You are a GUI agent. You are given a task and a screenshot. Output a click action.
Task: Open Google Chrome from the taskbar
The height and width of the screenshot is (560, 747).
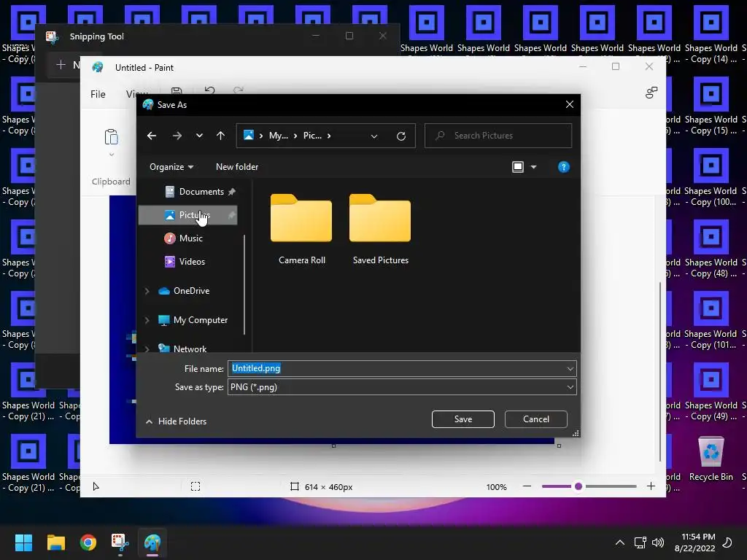click(x=88, y=542)
